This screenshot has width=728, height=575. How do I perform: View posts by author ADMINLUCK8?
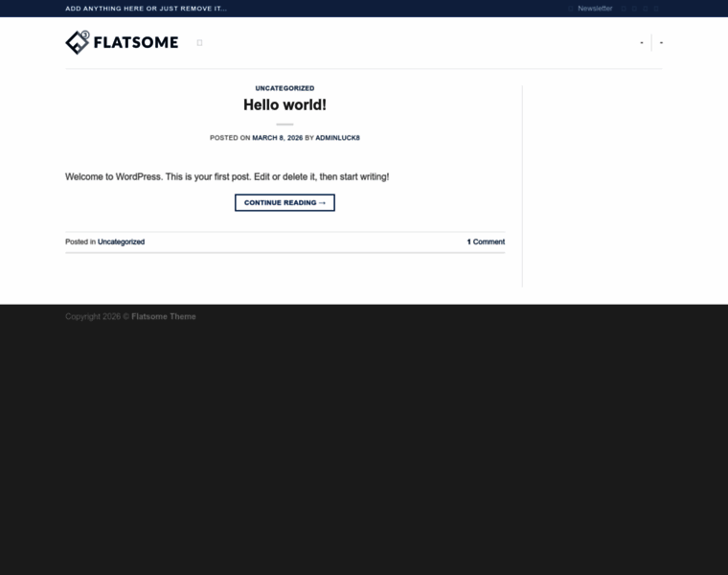click(x=337, y=138)
